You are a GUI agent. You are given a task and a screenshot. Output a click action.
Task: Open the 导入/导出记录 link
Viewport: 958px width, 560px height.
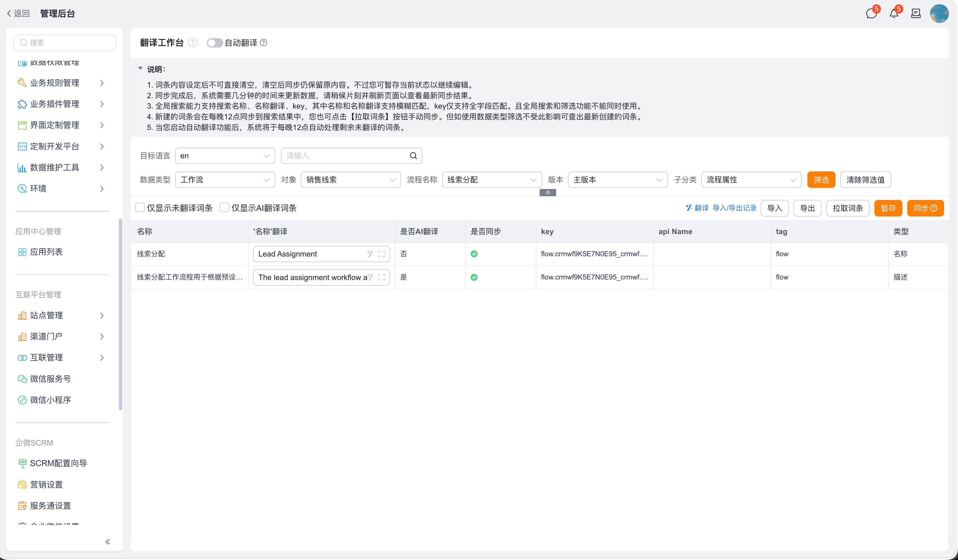click(734, 208)
